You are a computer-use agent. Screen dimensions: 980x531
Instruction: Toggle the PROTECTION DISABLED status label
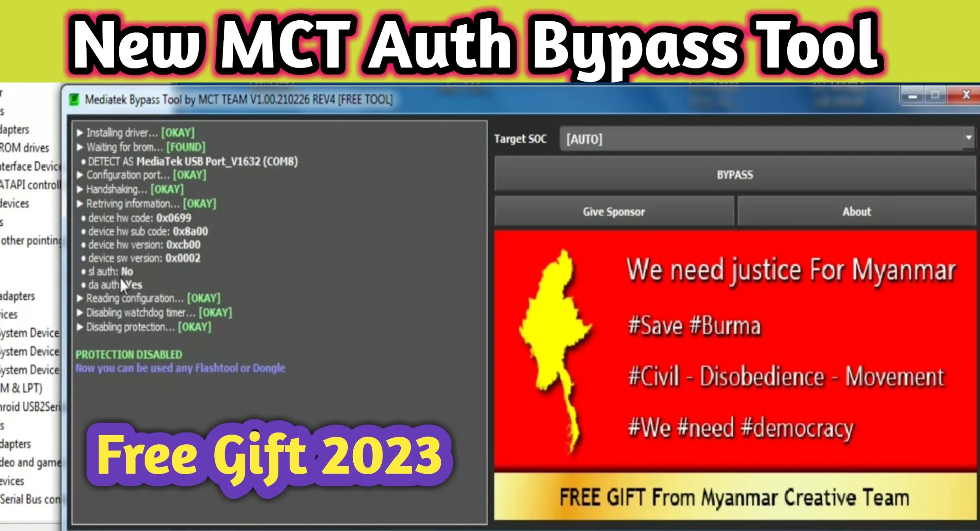[x=129, y=354]
